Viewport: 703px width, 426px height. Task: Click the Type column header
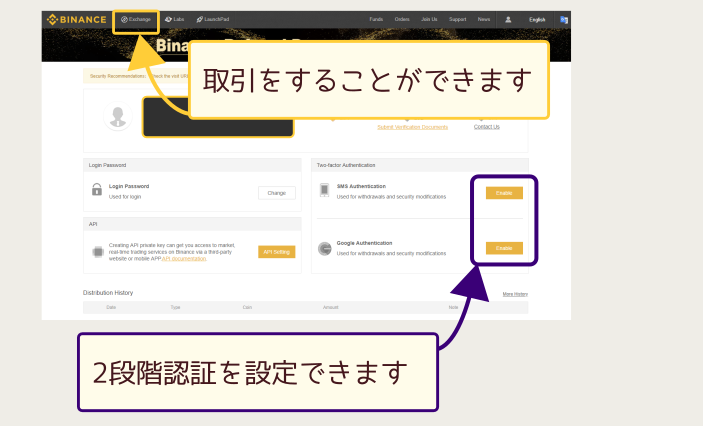(175, 308)
